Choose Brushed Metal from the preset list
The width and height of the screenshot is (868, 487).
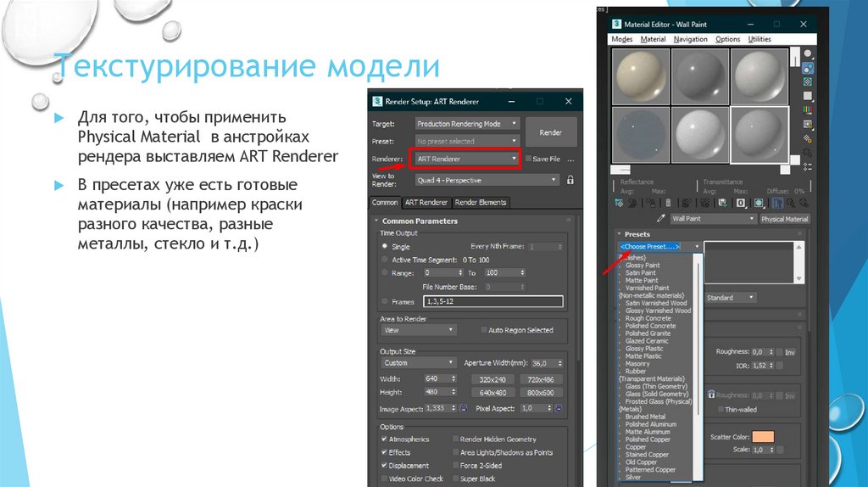[645, 416]
